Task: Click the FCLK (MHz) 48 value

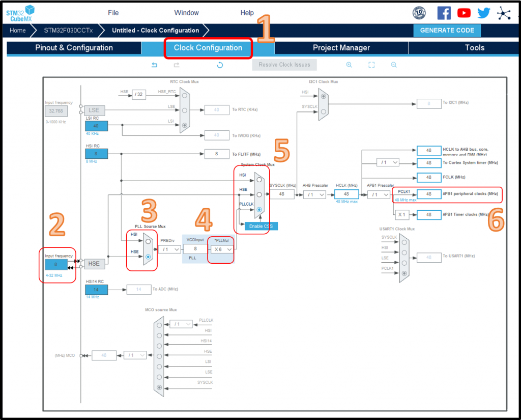Action: pos(429,177)
